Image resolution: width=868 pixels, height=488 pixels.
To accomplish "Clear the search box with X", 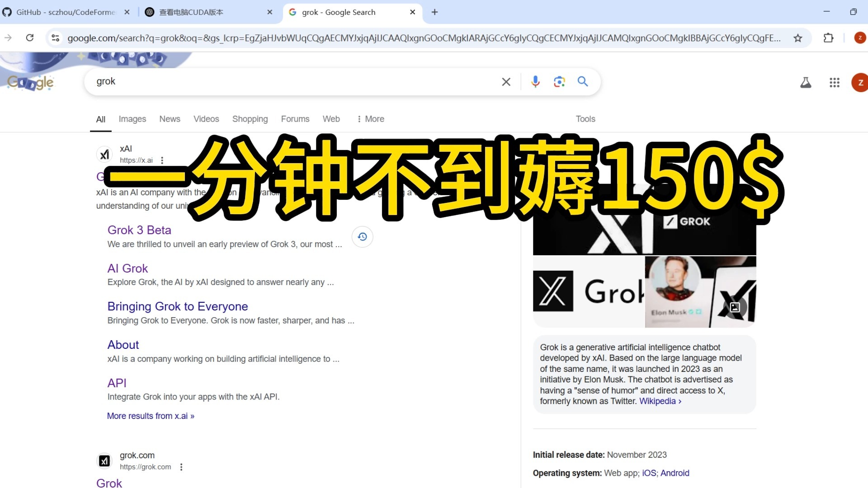I will point(506,82).
